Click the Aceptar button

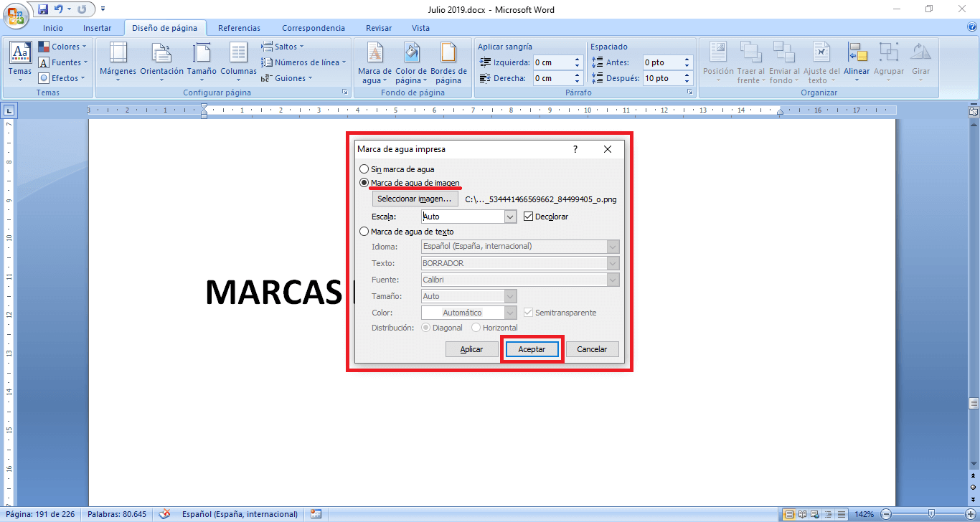pos(532,349)
